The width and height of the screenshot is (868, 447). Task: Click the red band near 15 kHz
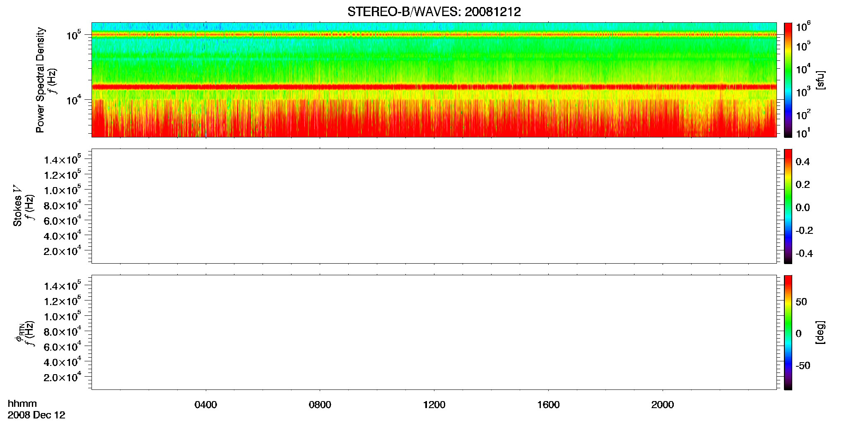click(434, 87)
